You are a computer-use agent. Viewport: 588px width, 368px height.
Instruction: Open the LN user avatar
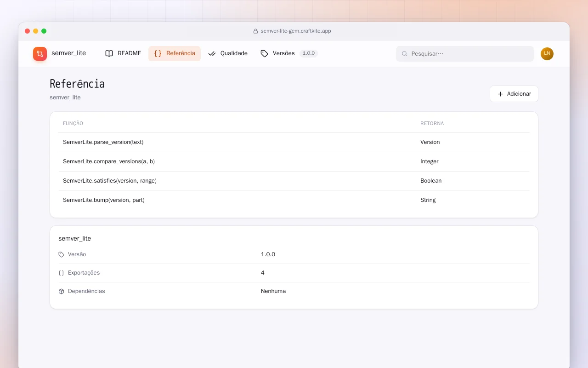coord(547,54)
